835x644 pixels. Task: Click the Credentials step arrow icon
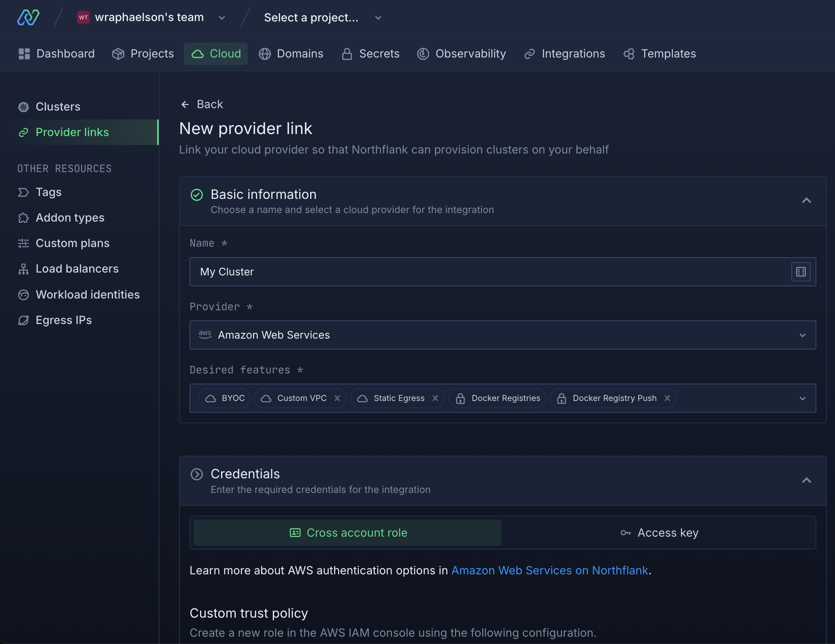pos(197,474)
